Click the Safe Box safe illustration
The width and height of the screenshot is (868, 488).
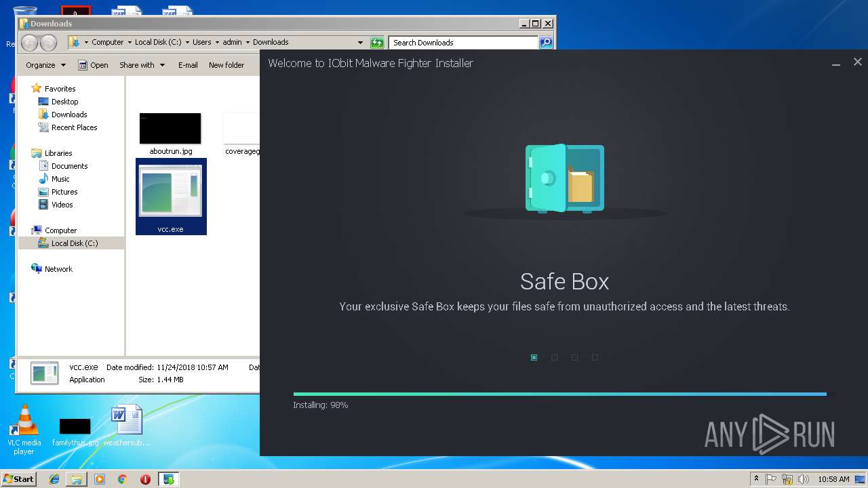[x=564, y=178]
